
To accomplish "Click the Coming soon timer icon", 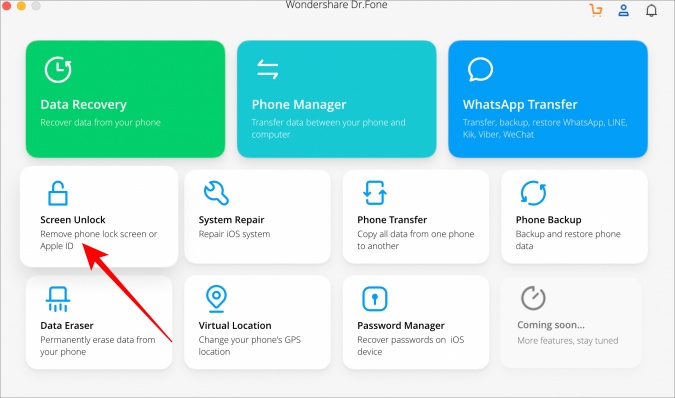I will [x=533, y=298].
